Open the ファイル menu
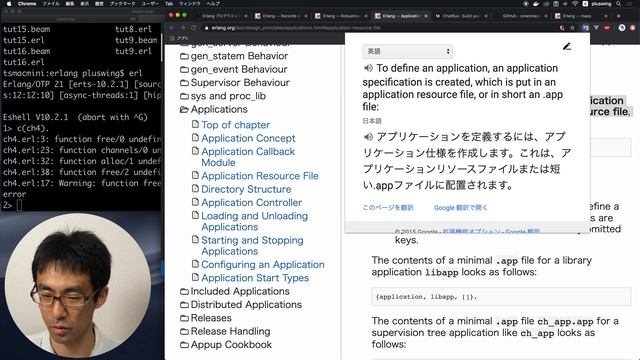 (x=51, y=4)
